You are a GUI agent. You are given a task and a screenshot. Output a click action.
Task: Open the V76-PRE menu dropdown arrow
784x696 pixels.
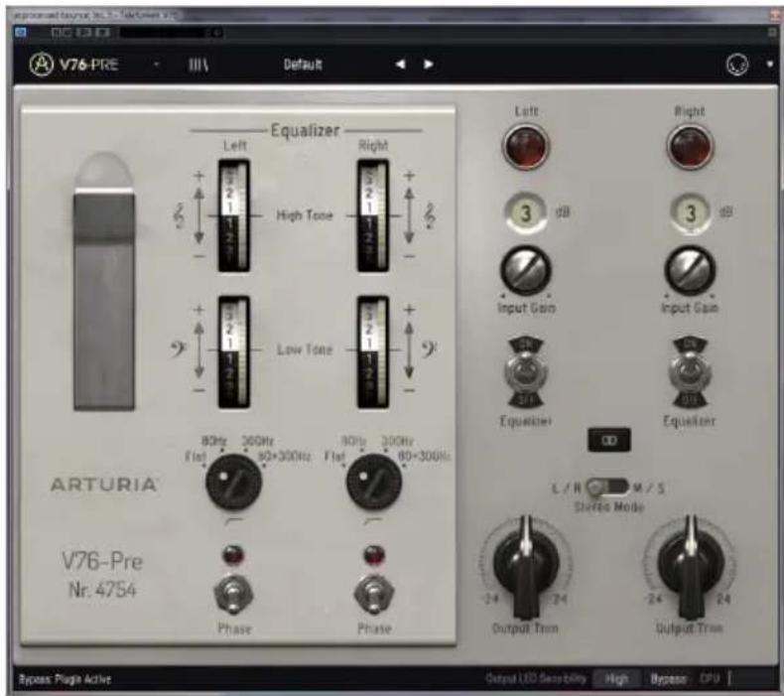coord(156,65)
